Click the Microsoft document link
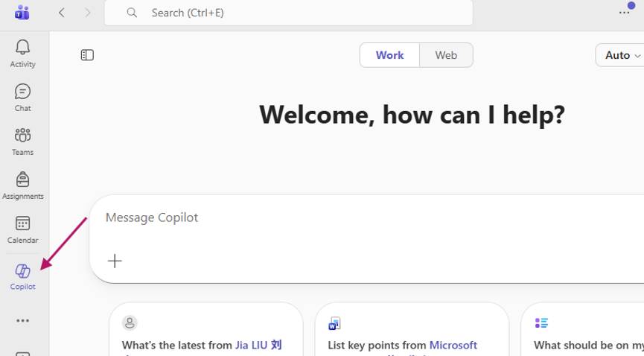Viewport: 644px width, 356px height. click(453, 345)
